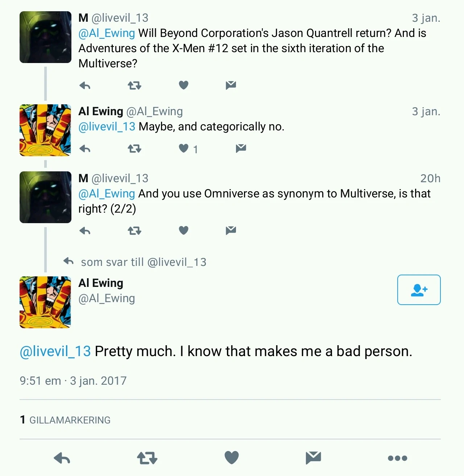Like Al Ewing's reply with 1 like
Screen dimensions: 464x476
coord(184,148)
